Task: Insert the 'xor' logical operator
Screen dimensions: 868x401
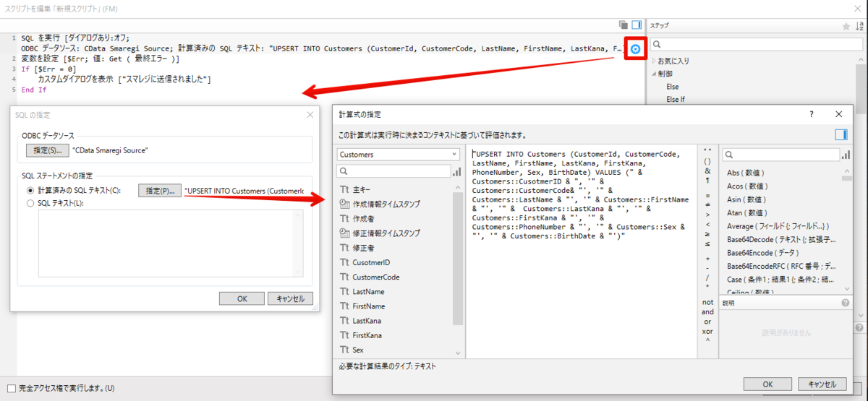Action: [707, 332]
